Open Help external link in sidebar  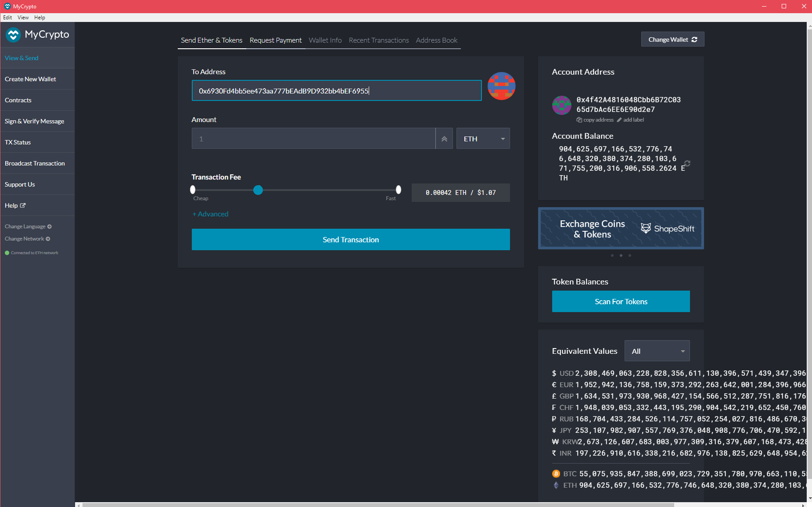pyautogui.click(x=15, y=205)
